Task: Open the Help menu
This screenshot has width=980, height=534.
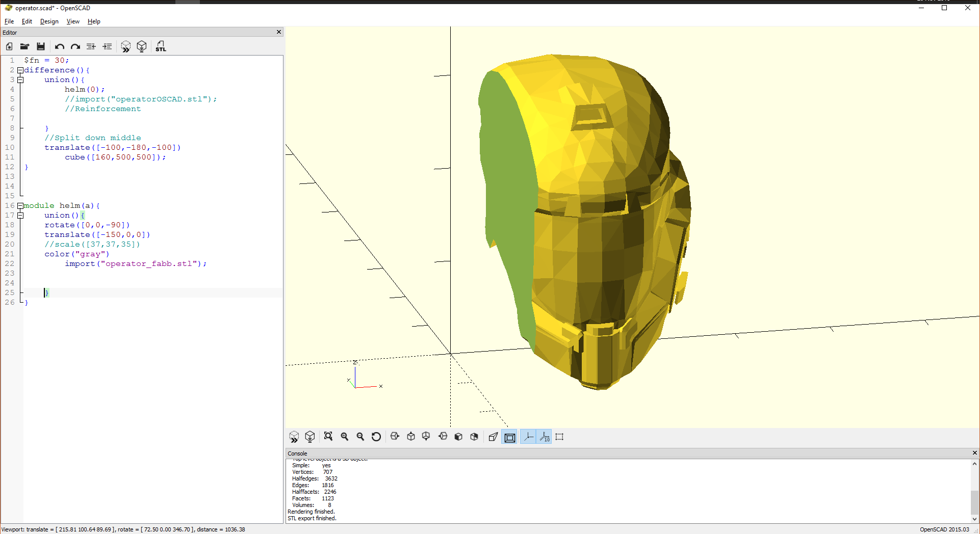Action: point(94,21)
